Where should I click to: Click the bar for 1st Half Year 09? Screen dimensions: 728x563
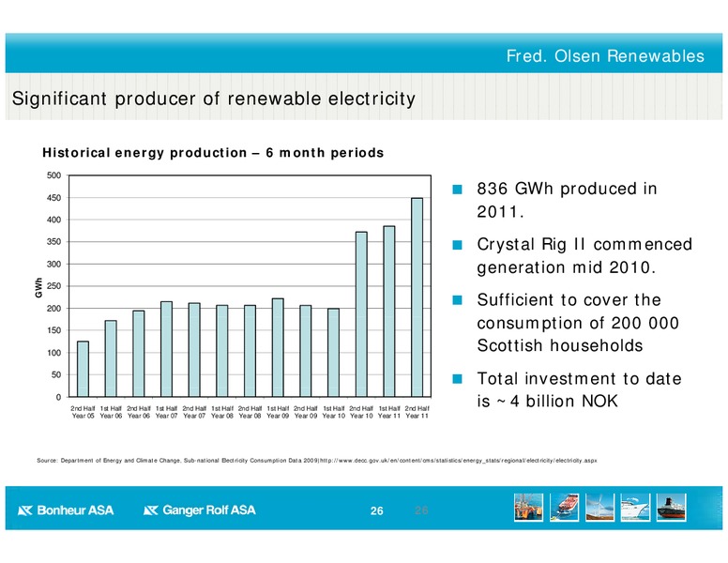click(278, 348)
